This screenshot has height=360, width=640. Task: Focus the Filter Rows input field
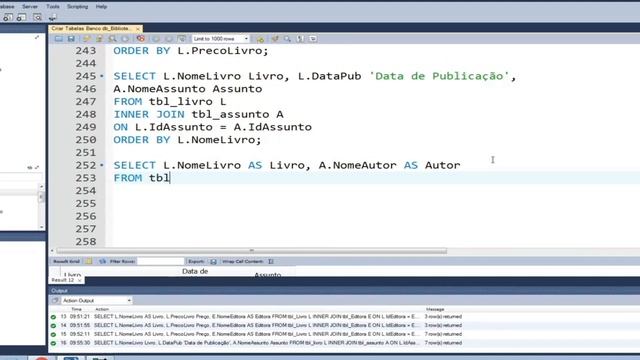(x=161, y=261)
